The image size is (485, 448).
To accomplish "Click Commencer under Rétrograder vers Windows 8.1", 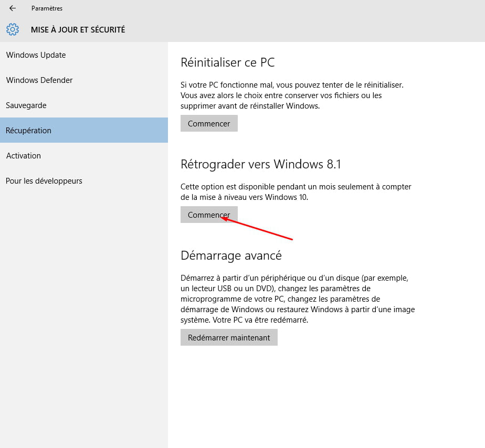I will click(x=209, y=215).
